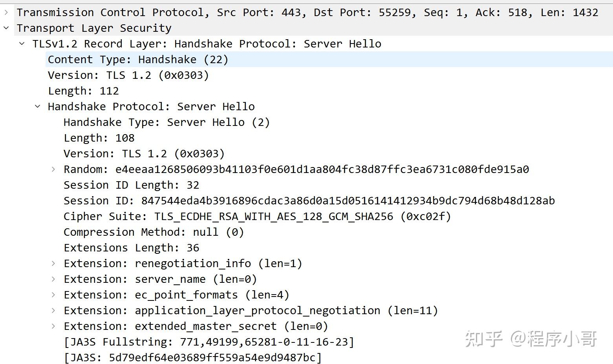Expand the Random field arrow
The width and height of the screenshot is (613, 364).
[53, 169]
